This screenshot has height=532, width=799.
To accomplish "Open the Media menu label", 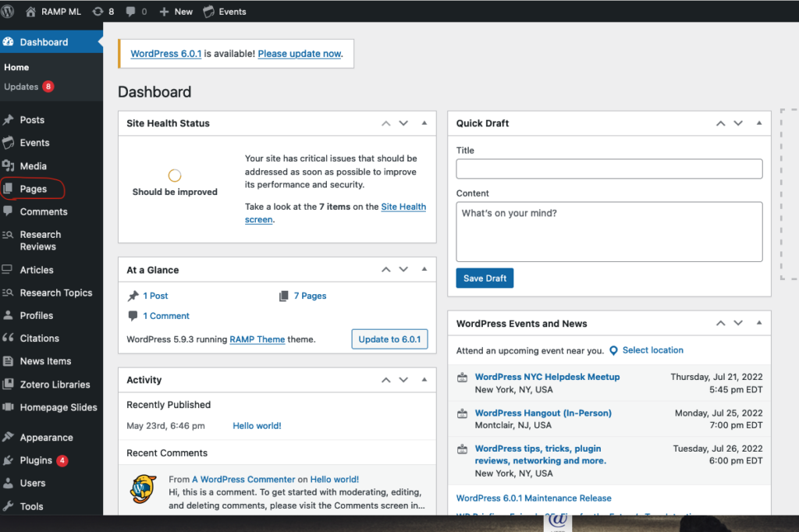I will tap(33, 166).
